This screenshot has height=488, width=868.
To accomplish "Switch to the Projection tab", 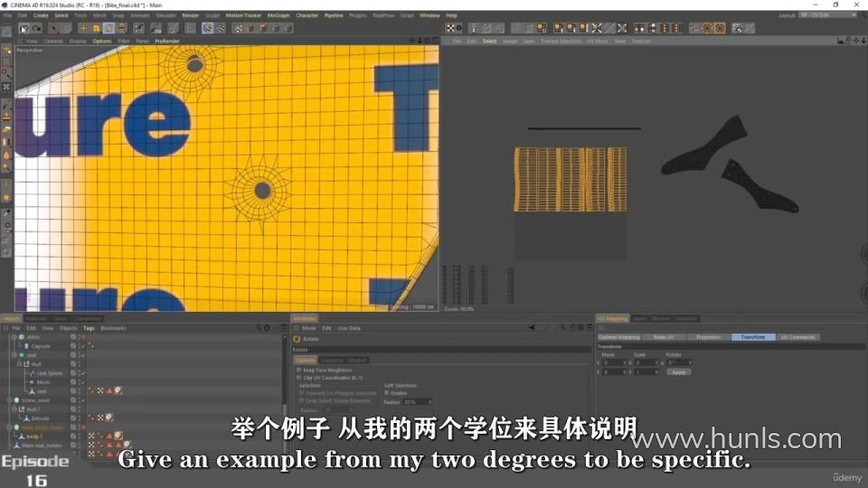I will pyautogui.click(x=709, y=337).
